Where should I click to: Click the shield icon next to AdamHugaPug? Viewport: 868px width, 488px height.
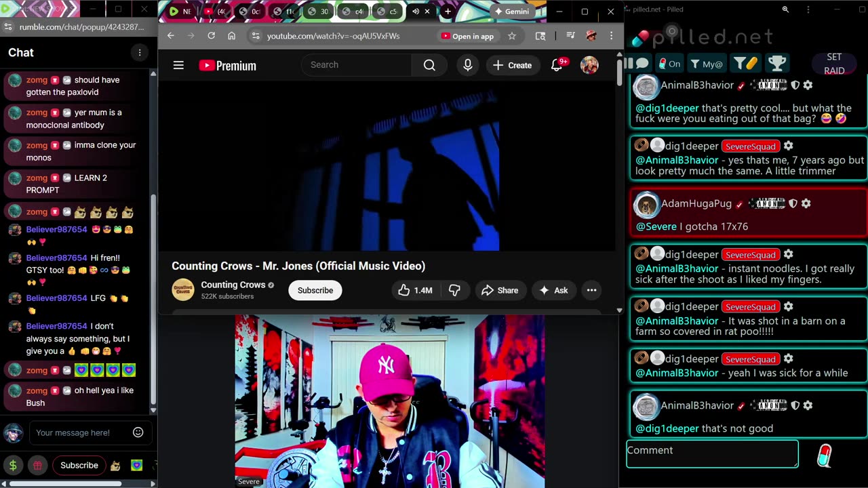pyautogui.click(x=793, y=203)
